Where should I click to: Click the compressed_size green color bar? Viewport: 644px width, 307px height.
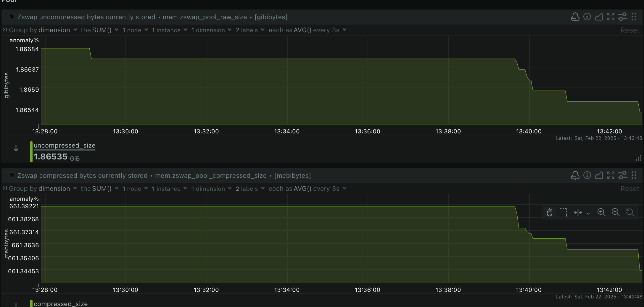31,303
